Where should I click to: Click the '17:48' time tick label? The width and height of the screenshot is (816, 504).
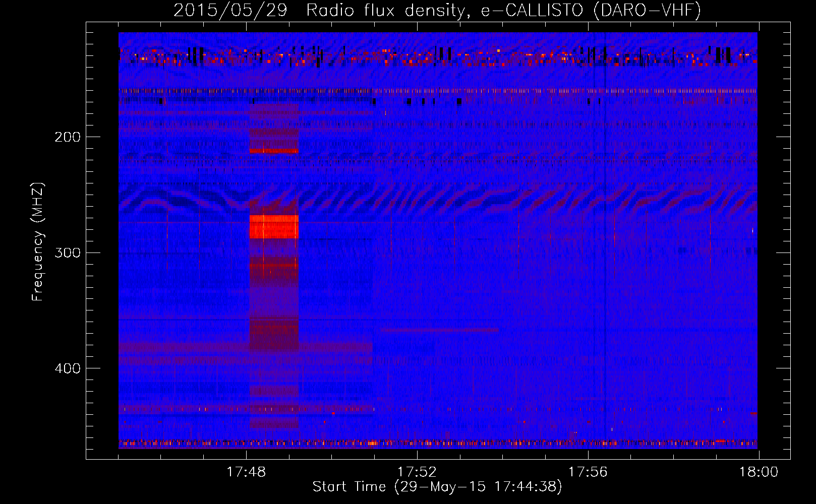pyautogui.click(x=246, y=472)
